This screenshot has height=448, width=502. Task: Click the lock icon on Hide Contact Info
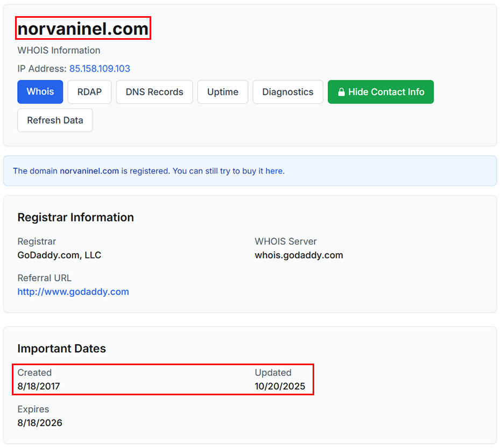(342, 91)
